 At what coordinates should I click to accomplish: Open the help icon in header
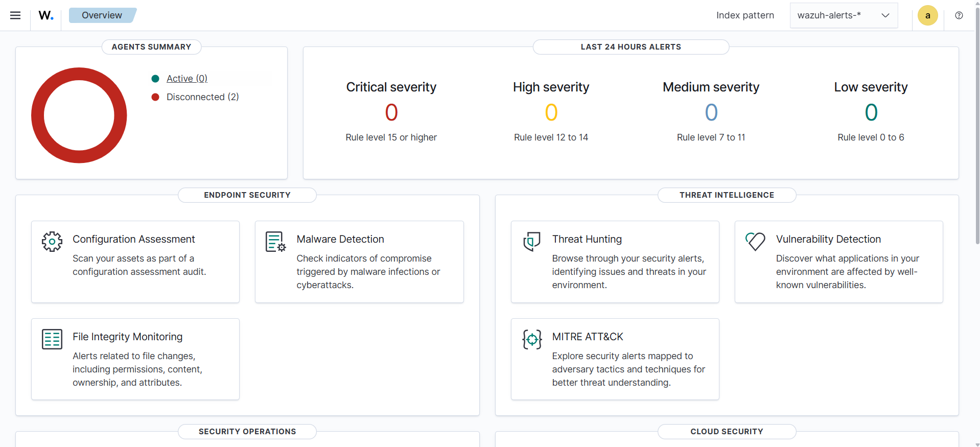959,15
